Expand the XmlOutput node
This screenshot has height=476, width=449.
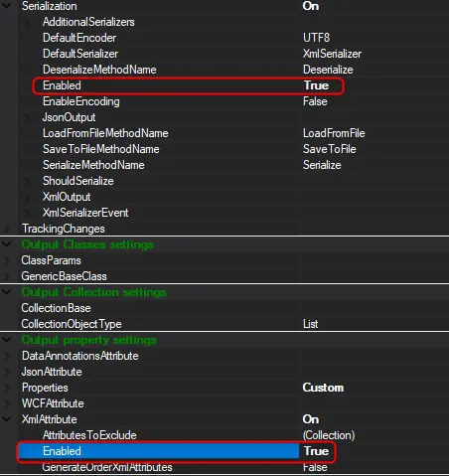(28, 197)
